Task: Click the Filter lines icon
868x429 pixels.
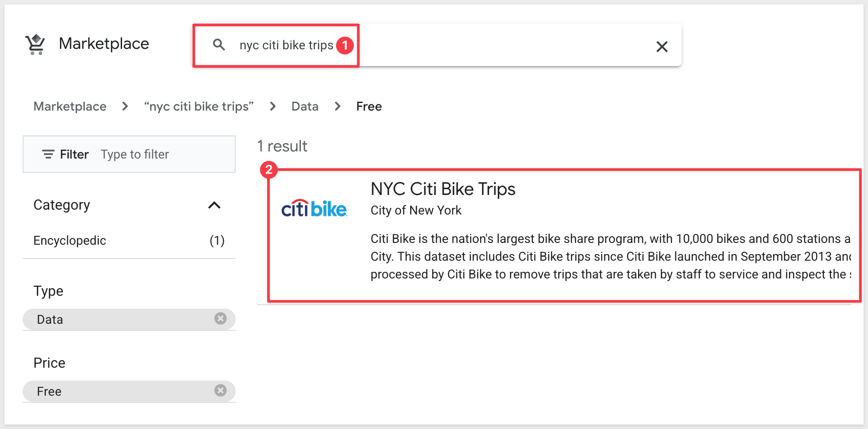Action: (x=48, y=154)
